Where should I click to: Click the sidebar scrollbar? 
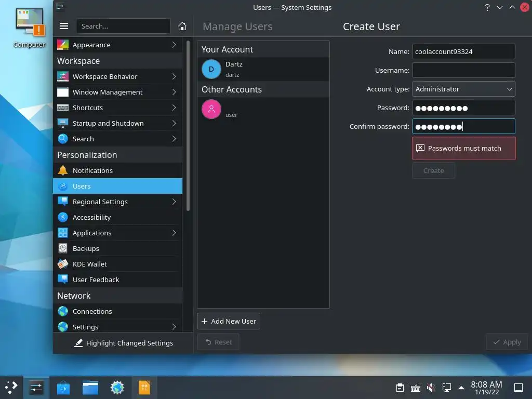[x=188, y=126]
